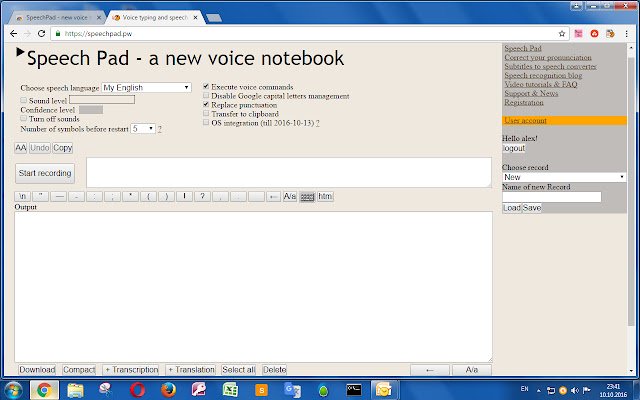Click the + Translation button
This screenshot has width=640, height=400.
(x=191, y=370)
